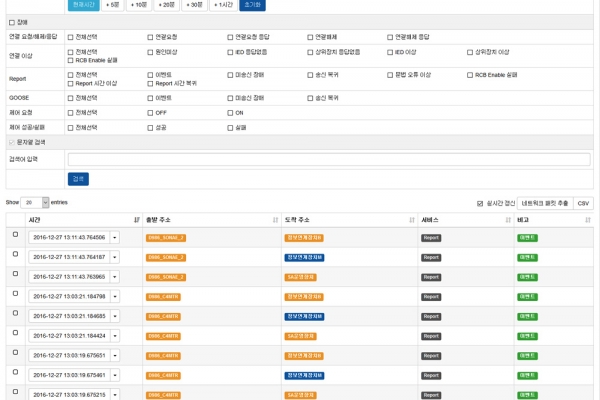The image size is (600, 400).
Task: Add 5 minutes with the +5분 button
Action: tap(112, 5)
